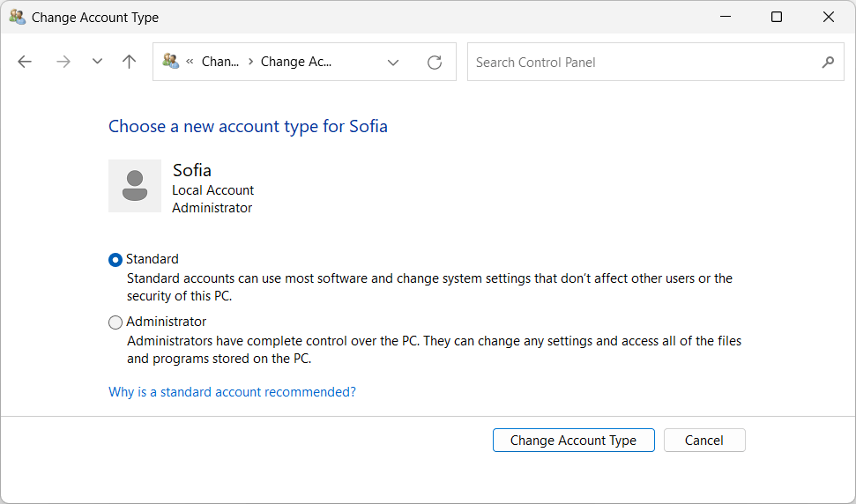The image size is (856, 504).
Task: Maximize the Change Account Type window
Action: 777,17
